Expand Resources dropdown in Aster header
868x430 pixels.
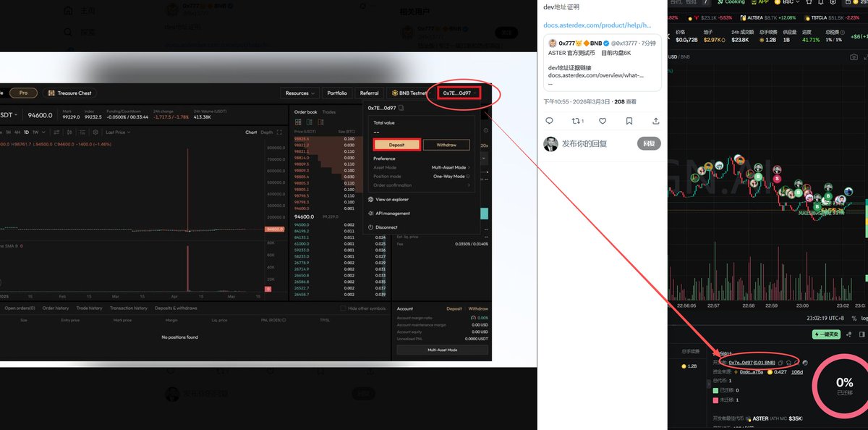(x=299, y=93)
